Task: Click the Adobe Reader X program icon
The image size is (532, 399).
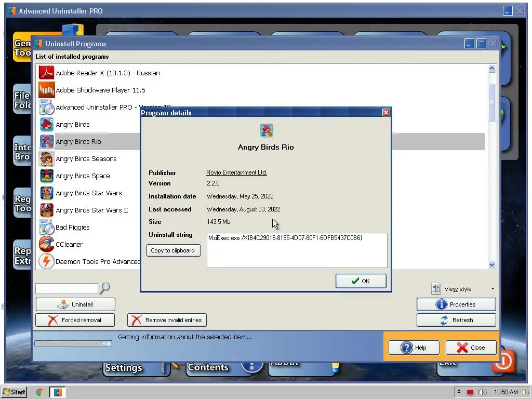Action: click(x=46, y=73)
